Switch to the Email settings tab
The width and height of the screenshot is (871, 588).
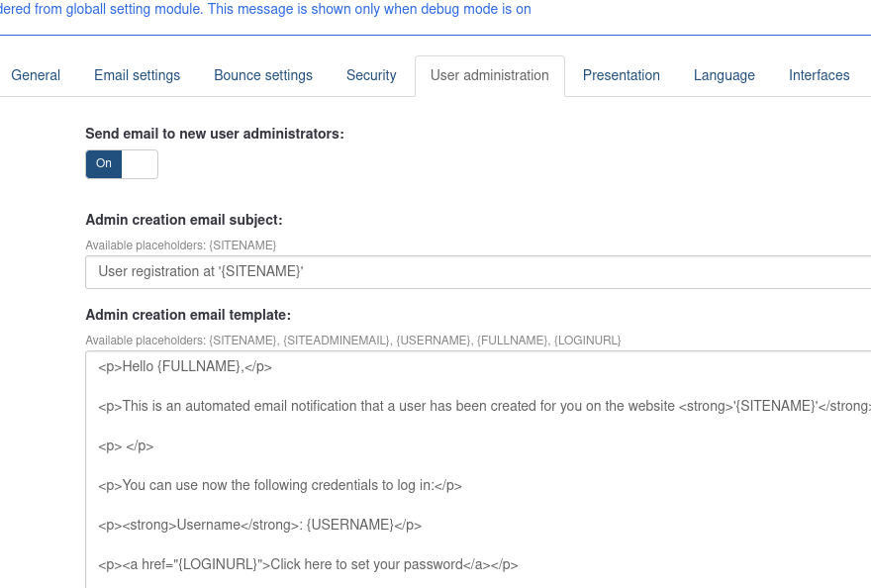coord(137,75)
